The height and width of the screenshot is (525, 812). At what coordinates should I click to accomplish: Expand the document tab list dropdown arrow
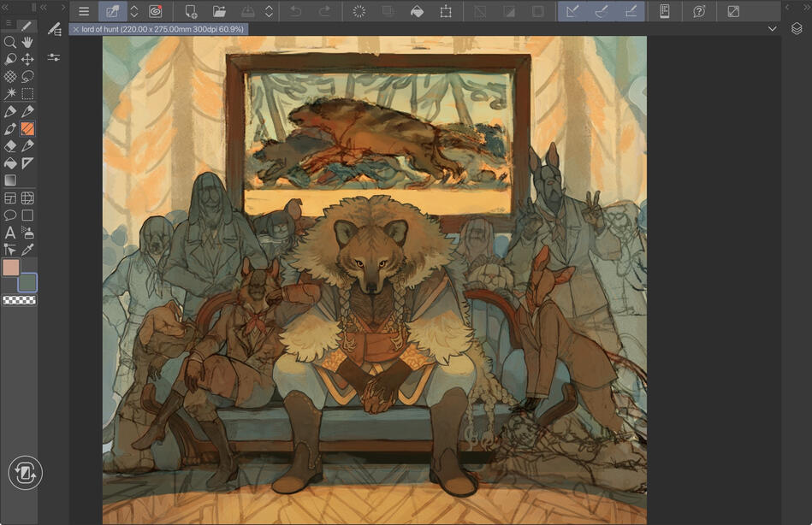coord(772,28)
